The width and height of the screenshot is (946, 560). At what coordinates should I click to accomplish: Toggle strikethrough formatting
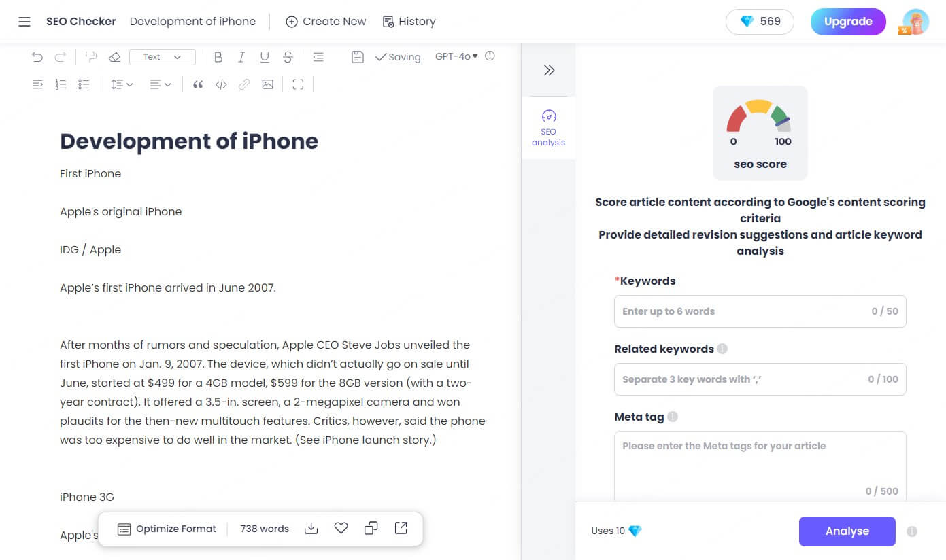pyautogui.click(x=288, y=57)
